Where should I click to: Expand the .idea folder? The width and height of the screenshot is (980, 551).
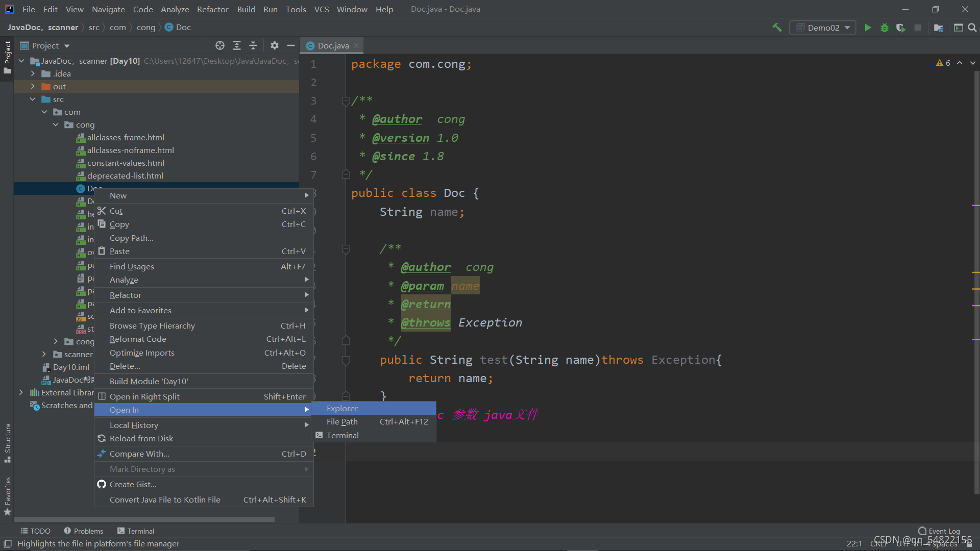tap(33, 74)
